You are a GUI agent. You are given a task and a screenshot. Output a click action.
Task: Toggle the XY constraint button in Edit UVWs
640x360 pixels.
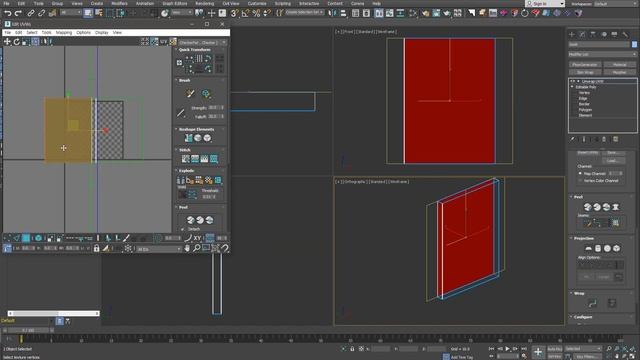(198, 238)
